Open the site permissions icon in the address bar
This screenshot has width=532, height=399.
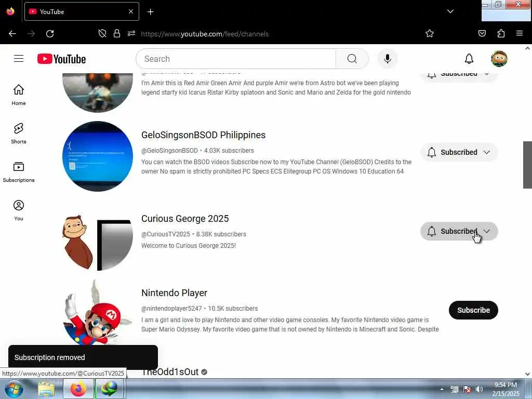[x=131, y=34]
